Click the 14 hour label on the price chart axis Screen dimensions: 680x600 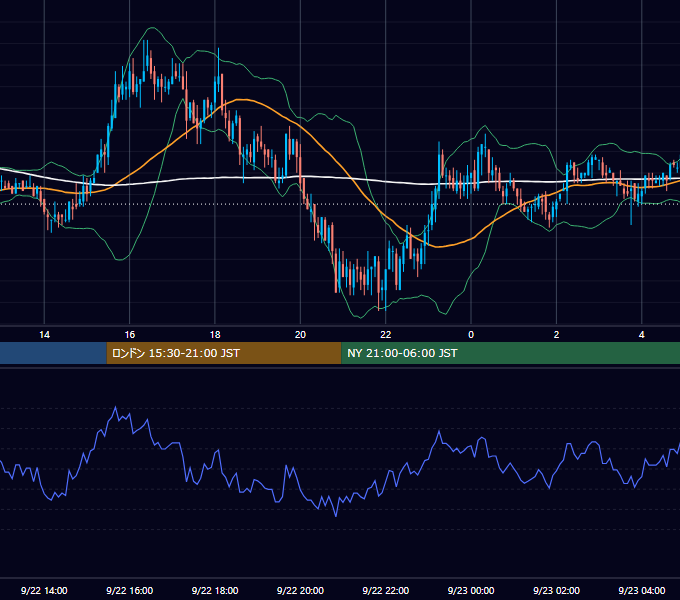44,335
